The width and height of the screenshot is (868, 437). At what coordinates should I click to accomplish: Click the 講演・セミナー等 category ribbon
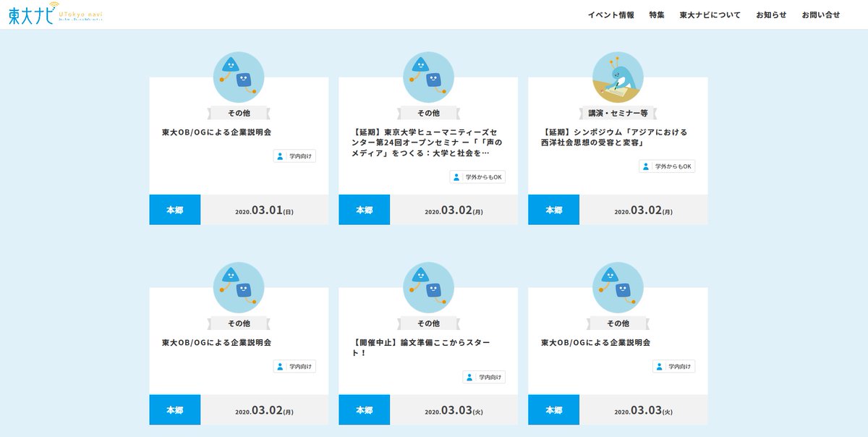pyautogui.click(x=618, y=113)
